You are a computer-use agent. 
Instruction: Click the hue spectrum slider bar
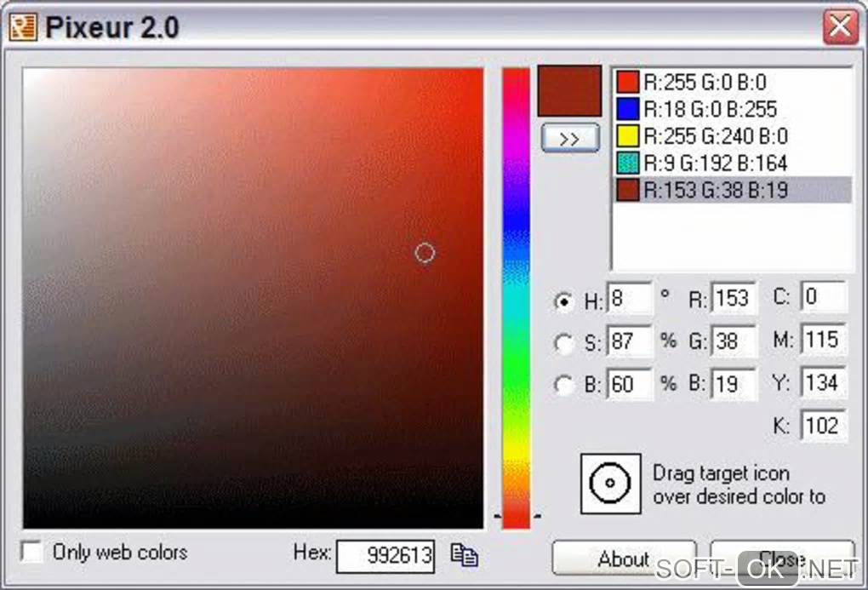pyautogui.click(x=516, y=298)
